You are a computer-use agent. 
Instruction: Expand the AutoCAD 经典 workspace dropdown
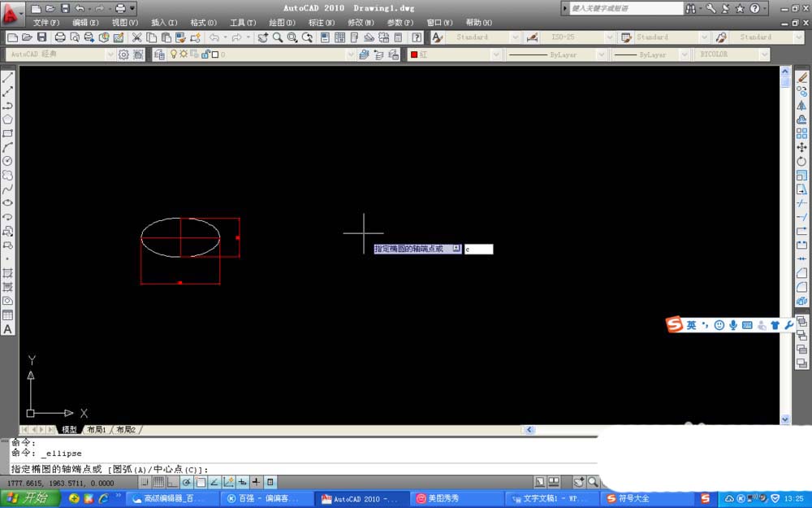[110, 54]
